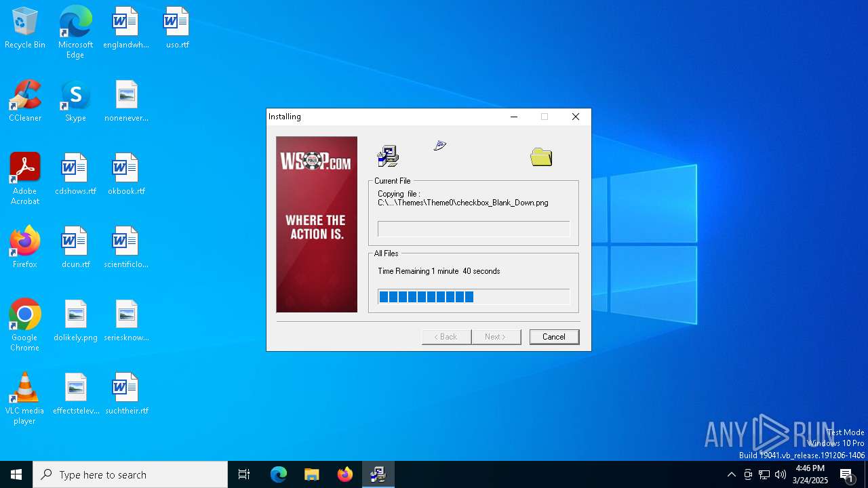Click the checkbox_Blank_Down.png file path text
This screenshot has height=488, width=868.
(463, 203)
